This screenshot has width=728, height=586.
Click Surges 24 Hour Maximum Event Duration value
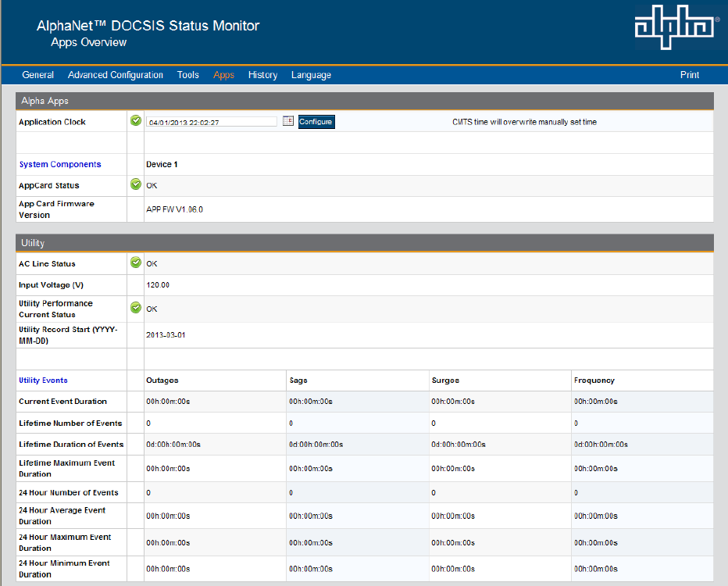click(453, 543)
